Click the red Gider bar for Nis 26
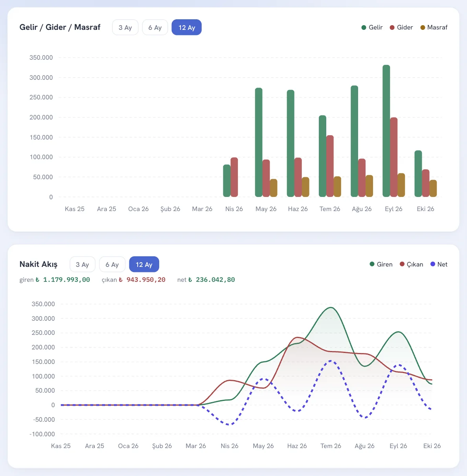 (x=234, y=177)
